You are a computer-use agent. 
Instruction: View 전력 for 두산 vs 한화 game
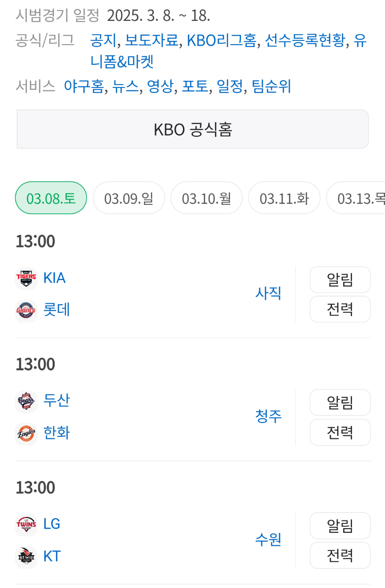point(340,432)
